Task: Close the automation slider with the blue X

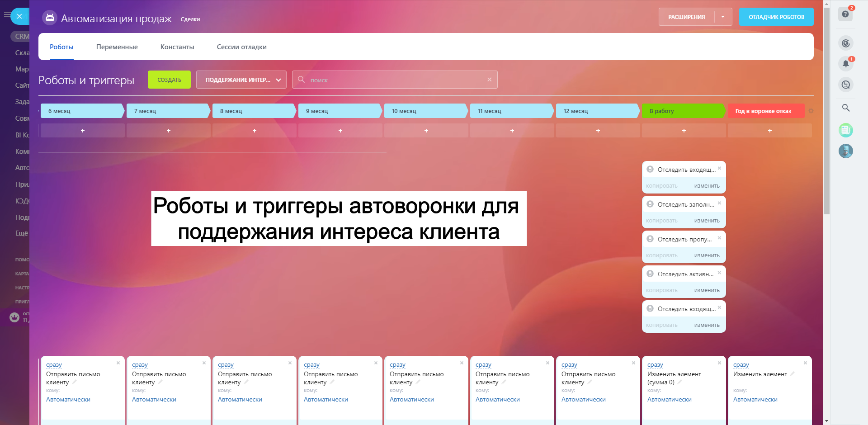Action: coord(19,16)
